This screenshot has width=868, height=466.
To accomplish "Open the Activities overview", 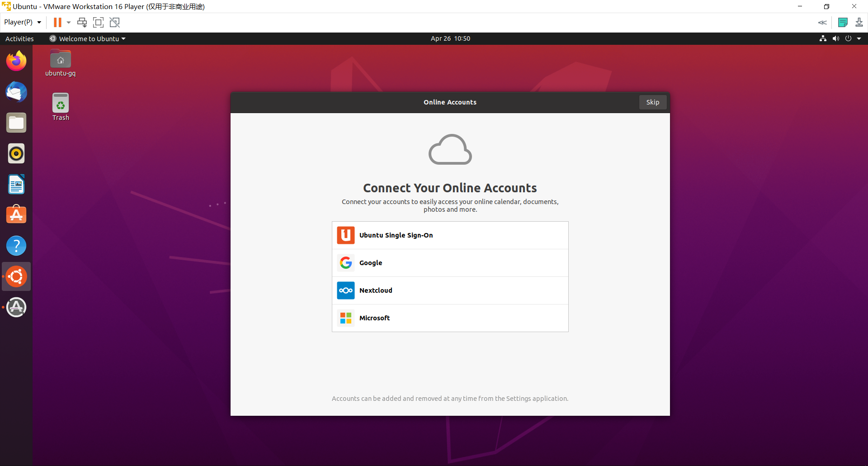I will coord(19,38).
